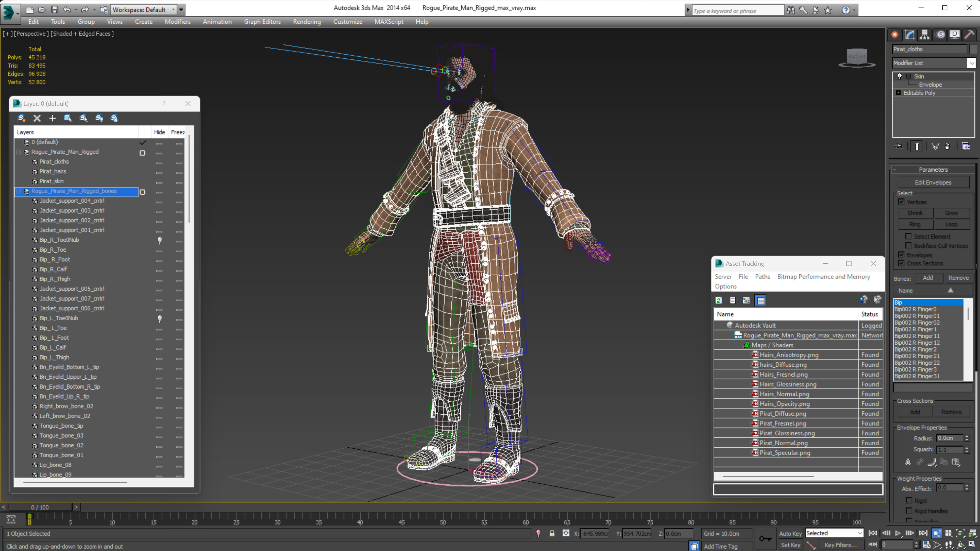Click Pin Stack icon under modifier stack

point(899,146)
